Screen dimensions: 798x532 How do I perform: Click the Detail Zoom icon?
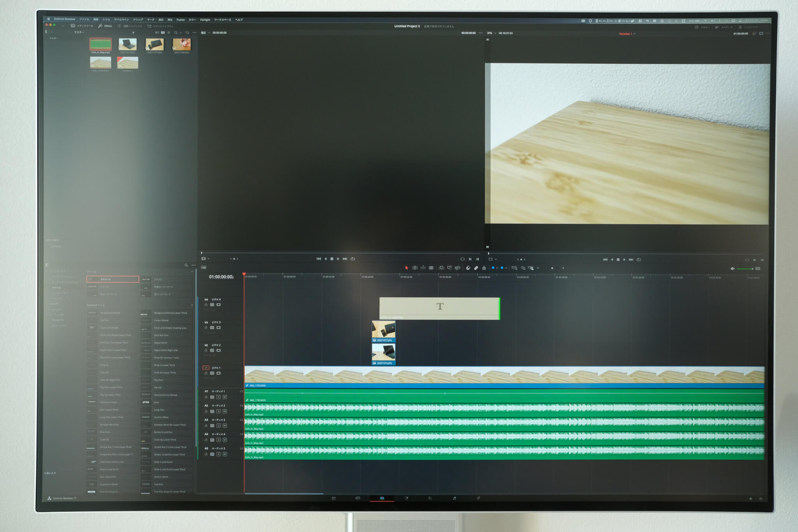[523, 268]
